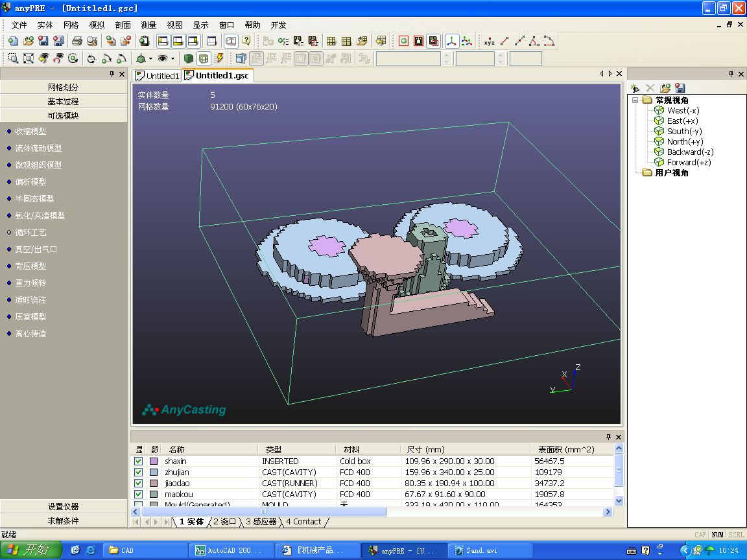The height and width of the screenshot is (560, 747).
Task: Click the rotate view circular arrow icon
Action: pyautogui.click(x=73, y=58)
